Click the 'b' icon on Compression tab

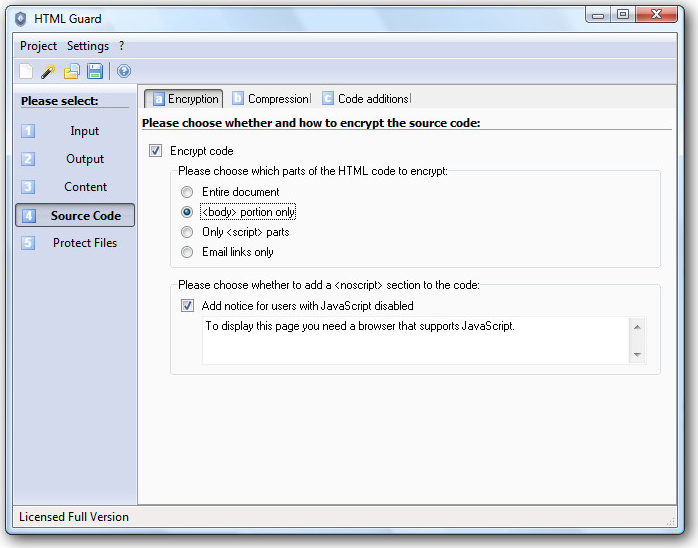[238, 98]
